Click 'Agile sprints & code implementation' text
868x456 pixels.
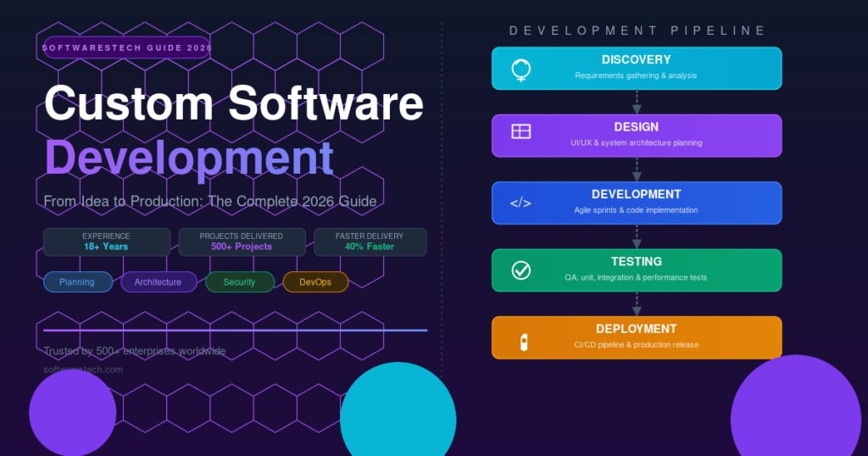636,210
